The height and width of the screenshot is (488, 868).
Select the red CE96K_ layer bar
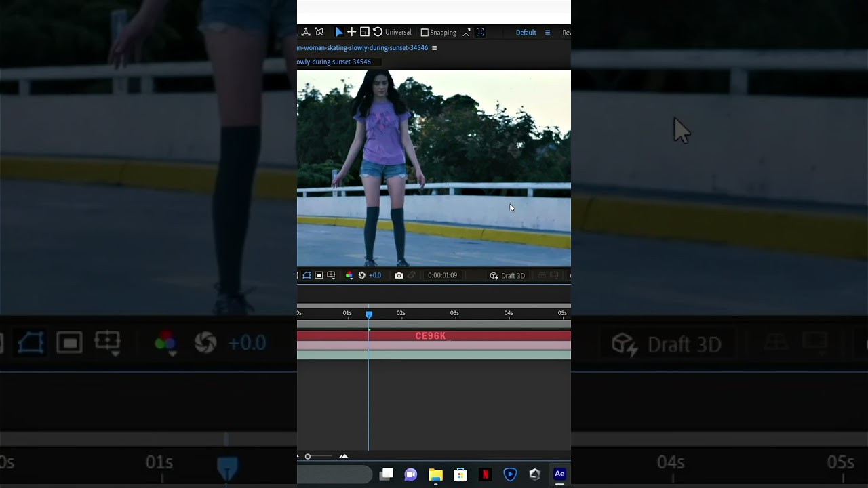[x=434, y=335]
